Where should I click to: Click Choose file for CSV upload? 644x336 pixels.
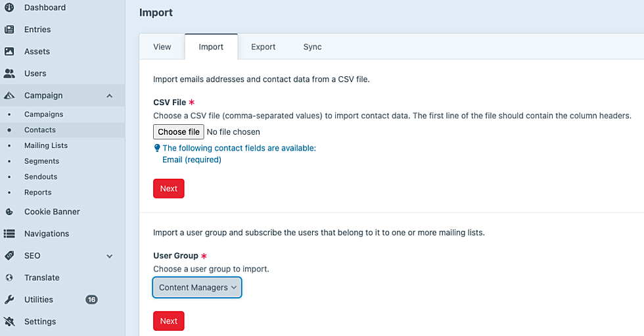pos(179,132)
